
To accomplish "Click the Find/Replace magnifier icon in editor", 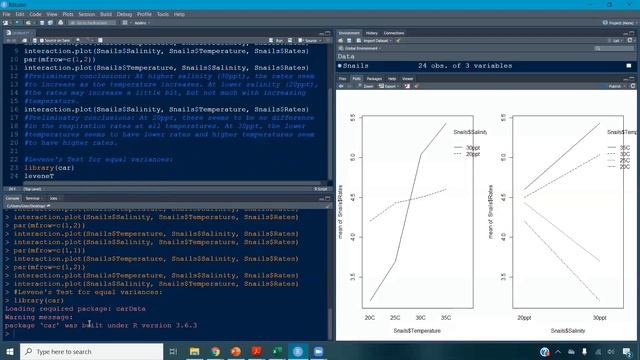I will pos(78,40).
